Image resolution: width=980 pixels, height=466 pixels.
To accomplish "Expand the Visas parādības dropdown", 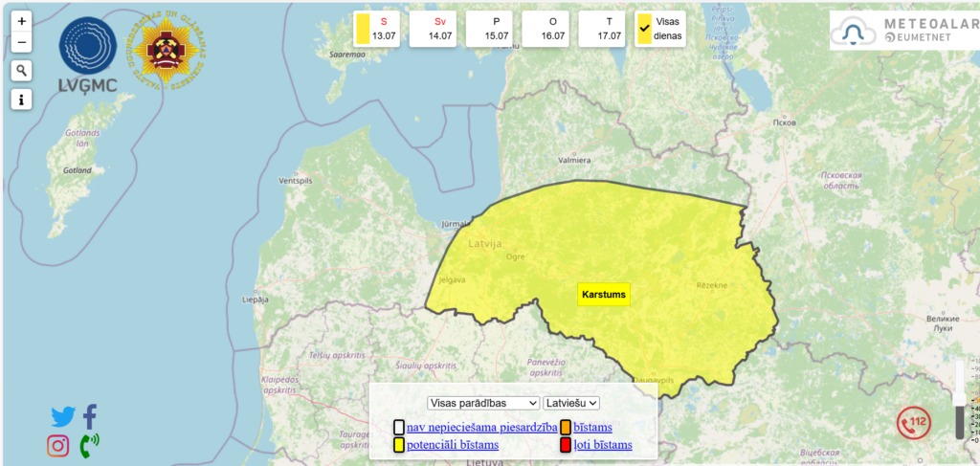I will click(x=483, y=403).
